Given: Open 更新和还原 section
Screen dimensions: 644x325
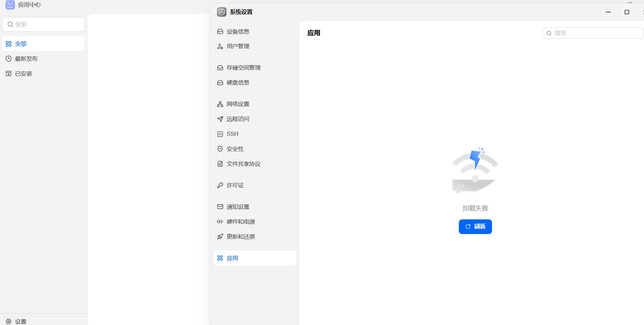Looking at the screenshot, I should 255,237.
